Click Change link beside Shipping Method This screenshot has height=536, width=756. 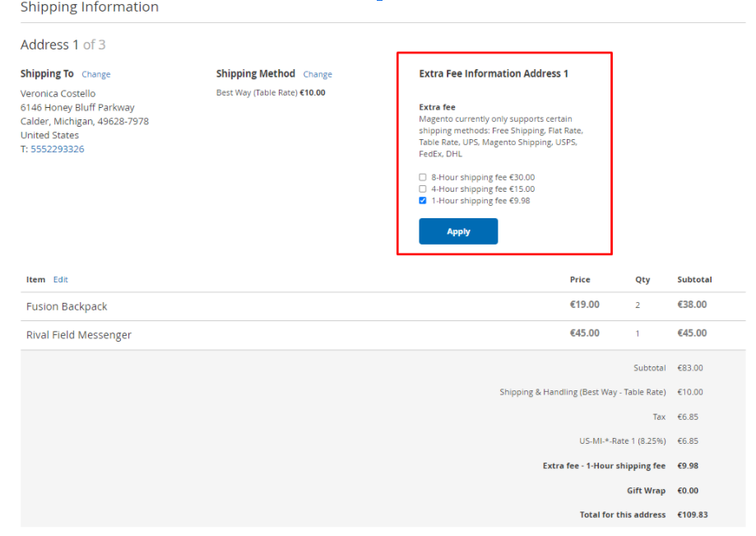318,74
